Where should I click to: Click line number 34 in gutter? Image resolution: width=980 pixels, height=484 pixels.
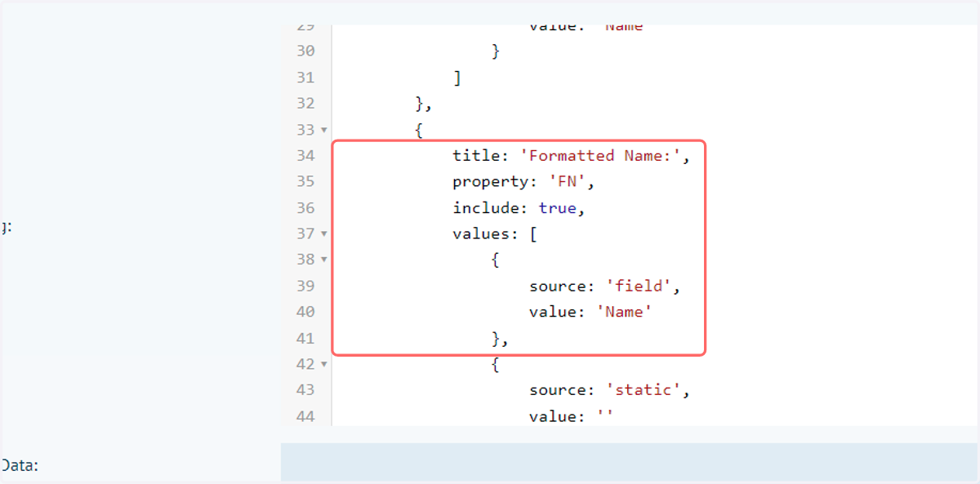point(305,156)
